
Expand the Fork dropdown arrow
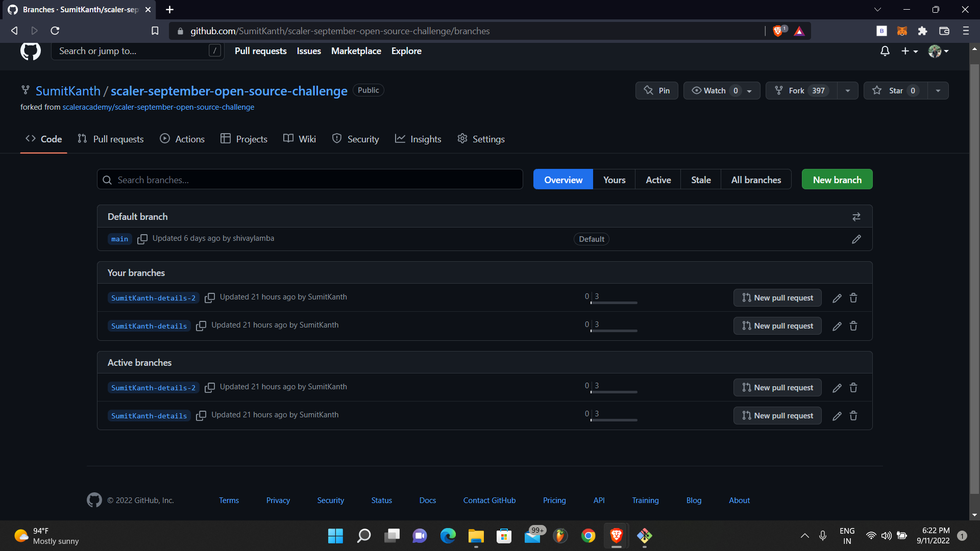coord(847,91)
